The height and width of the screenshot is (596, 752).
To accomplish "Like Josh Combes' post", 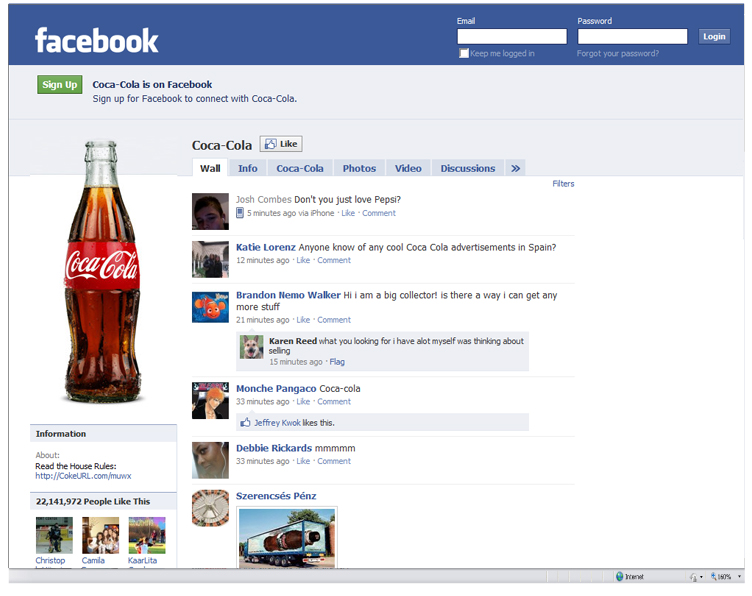I will coord(348,213).
